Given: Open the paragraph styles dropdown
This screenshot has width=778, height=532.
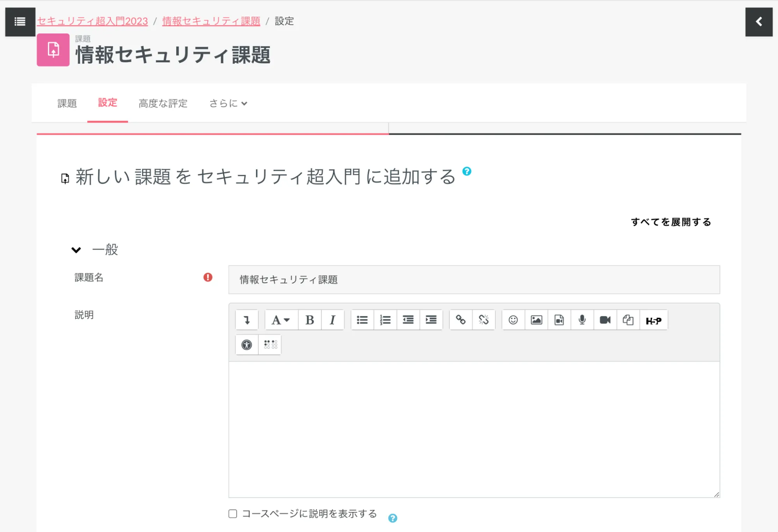Looking at the screenshot, I should click(281, 320).
